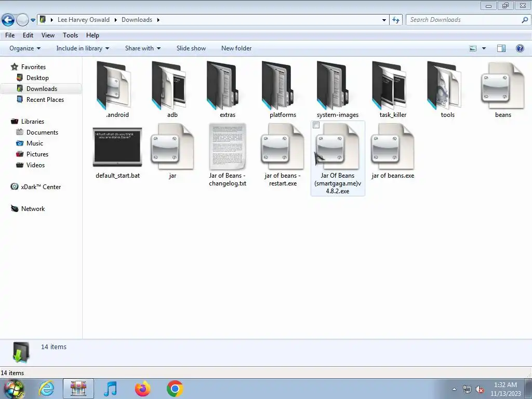Open the Edit menu

point(28,35)
